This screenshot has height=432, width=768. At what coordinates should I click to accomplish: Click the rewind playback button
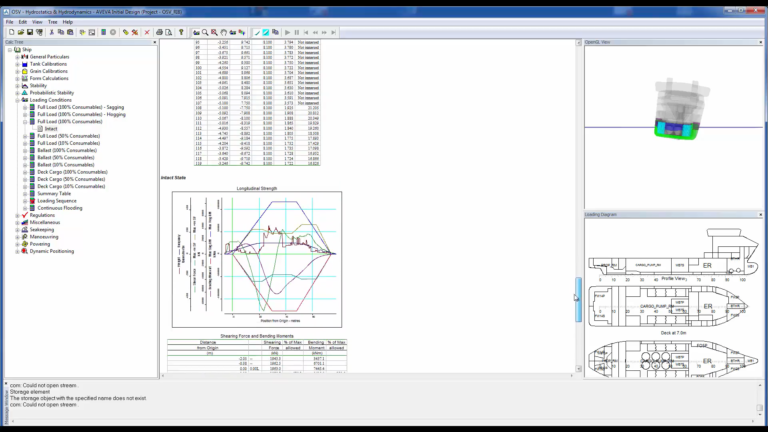point(315,32)
